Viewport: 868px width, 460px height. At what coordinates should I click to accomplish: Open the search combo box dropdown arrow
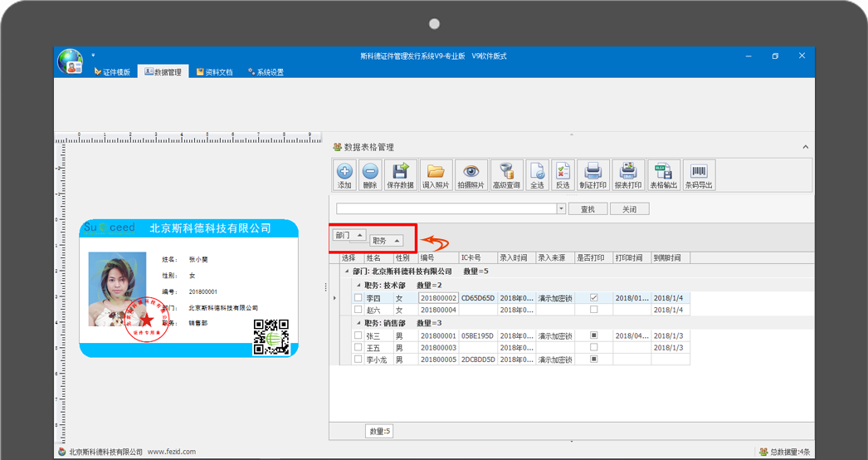tap(561, 209)
